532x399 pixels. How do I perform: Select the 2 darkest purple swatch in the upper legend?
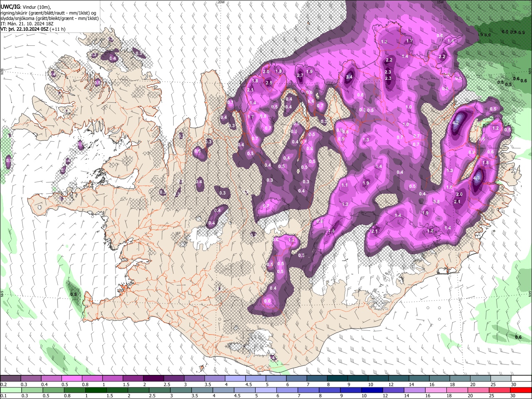pos(153,379)
